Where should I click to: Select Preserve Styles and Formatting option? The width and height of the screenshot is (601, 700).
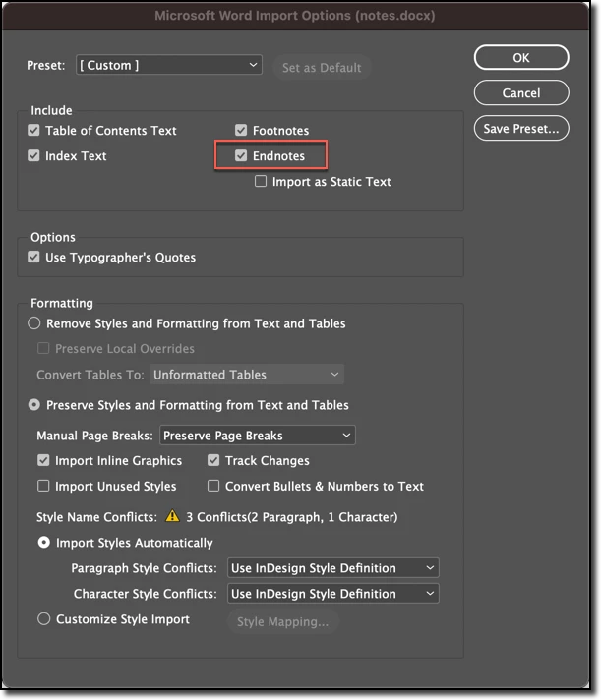[x=33, y=405]
